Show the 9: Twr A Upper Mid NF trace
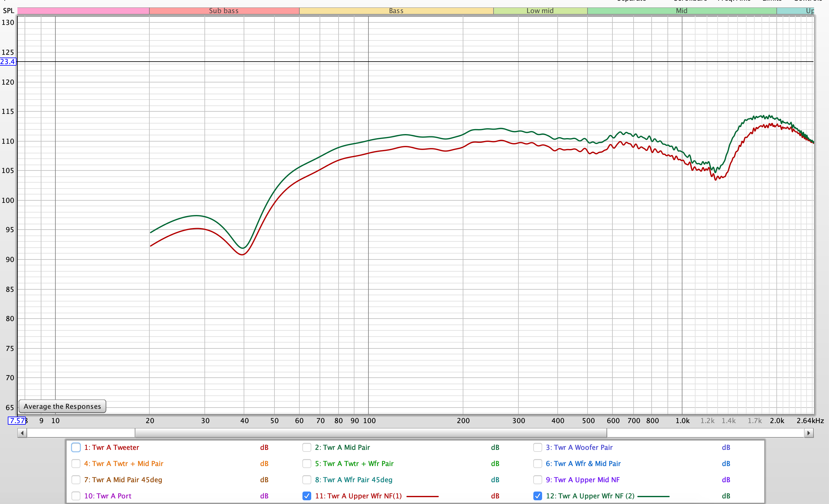829x504 pixels. (x=538, y=479)
